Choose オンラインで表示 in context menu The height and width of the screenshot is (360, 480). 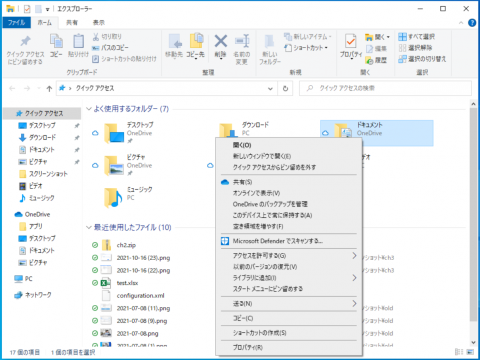(289, 193)
